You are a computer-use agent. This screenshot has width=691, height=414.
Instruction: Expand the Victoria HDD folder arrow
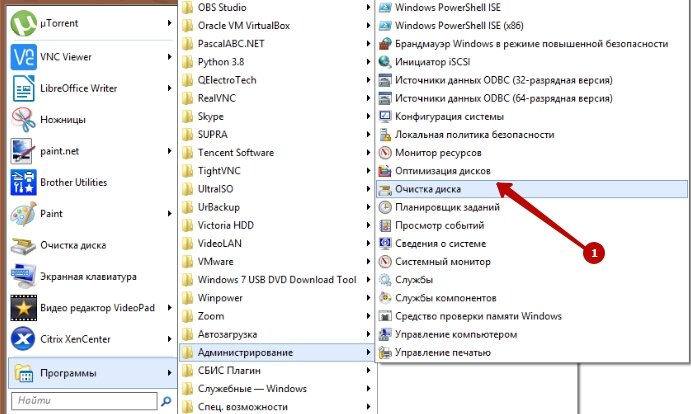click(x=368, y=225)
